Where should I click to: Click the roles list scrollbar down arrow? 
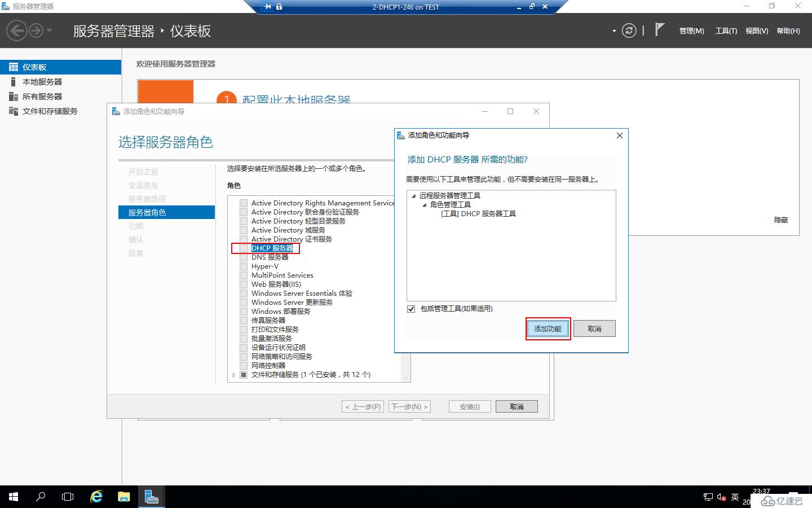[405, 377]
